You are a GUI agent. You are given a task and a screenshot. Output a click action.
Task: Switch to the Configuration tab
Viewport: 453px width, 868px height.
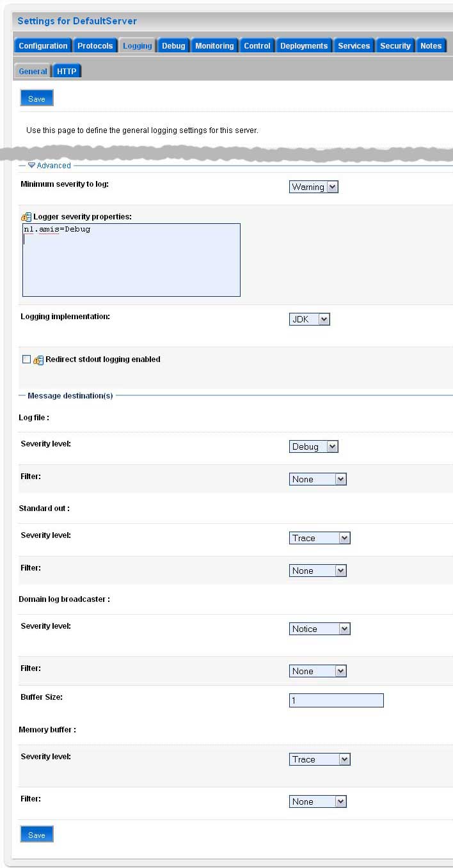43,46
